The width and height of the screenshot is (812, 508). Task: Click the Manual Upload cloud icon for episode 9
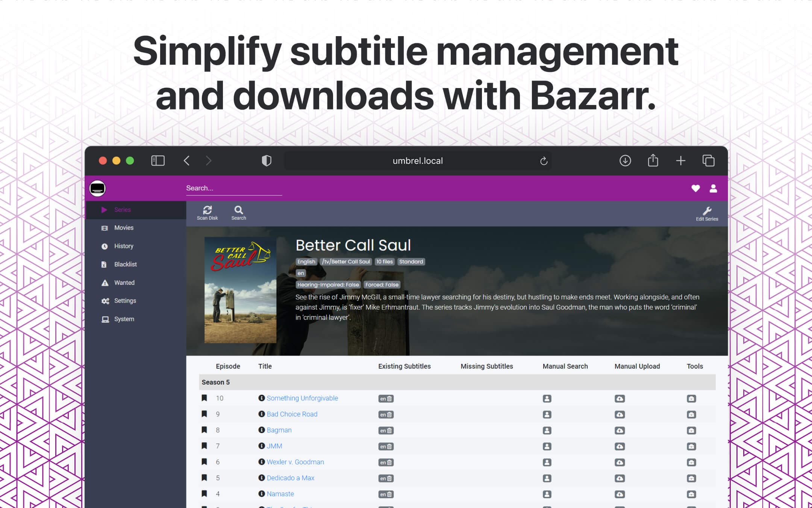pyautogui.click(x=619, y=414)
